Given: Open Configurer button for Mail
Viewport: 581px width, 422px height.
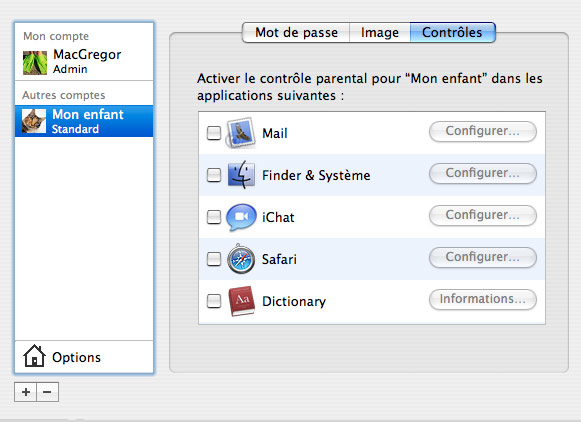Looking at the screenshot, I should pyautogui.click(x=483, y=131).
